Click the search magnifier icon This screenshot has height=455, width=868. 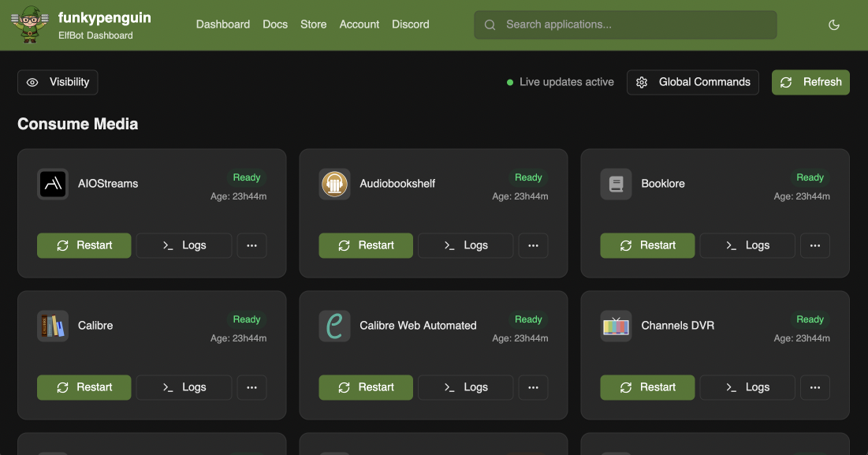pos(490,25)
